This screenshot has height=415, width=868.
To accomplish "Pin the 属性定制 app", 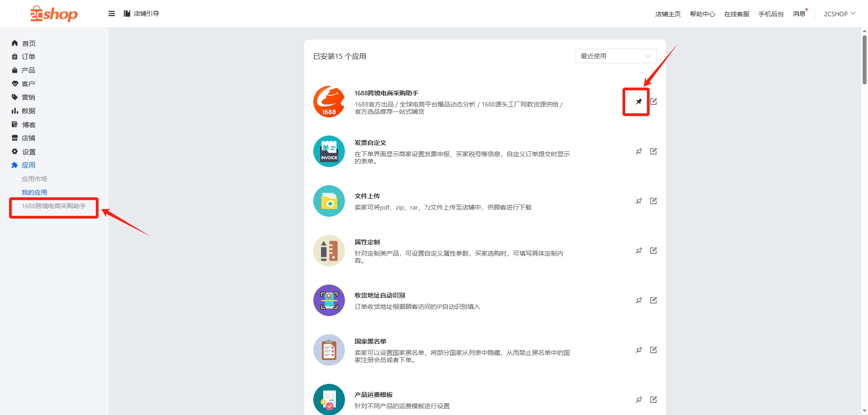I will pos(639,251).
